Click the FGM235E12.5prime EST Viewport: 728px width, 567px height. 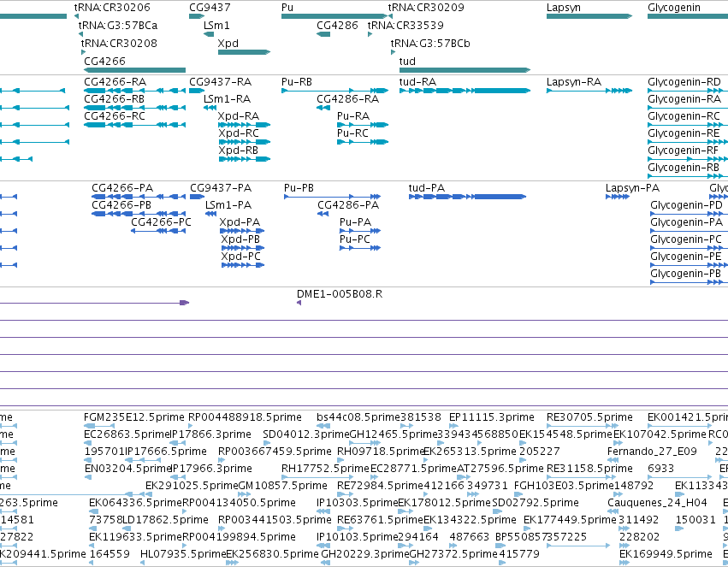click(x=99, y=426)
